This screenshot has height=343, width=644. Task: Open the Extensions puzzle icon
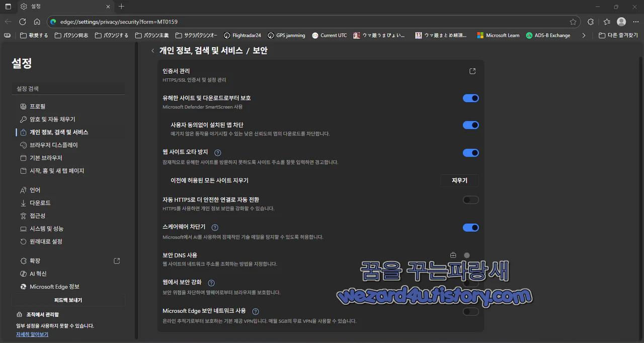[591, 22]
